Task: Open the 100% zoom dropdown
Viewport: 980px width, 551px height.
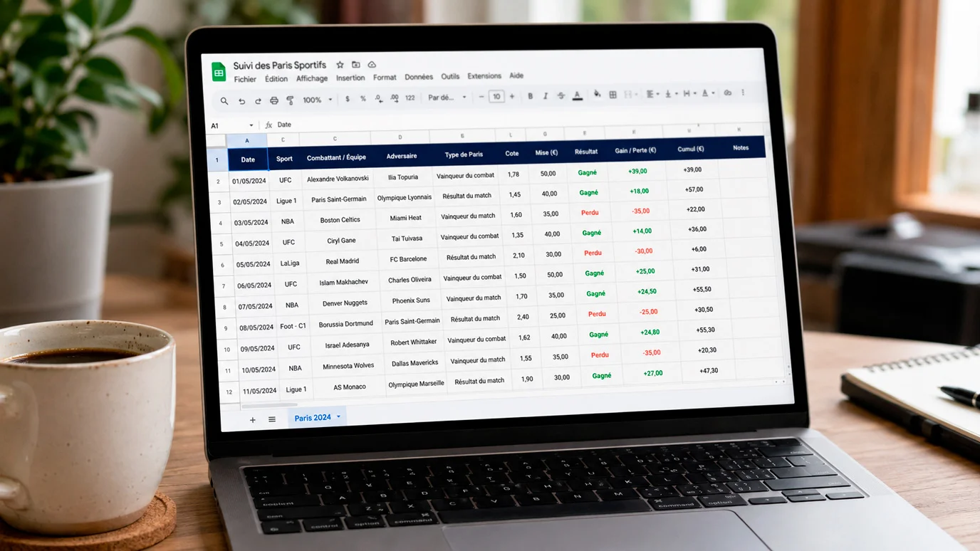Action: tap(317, 100)
